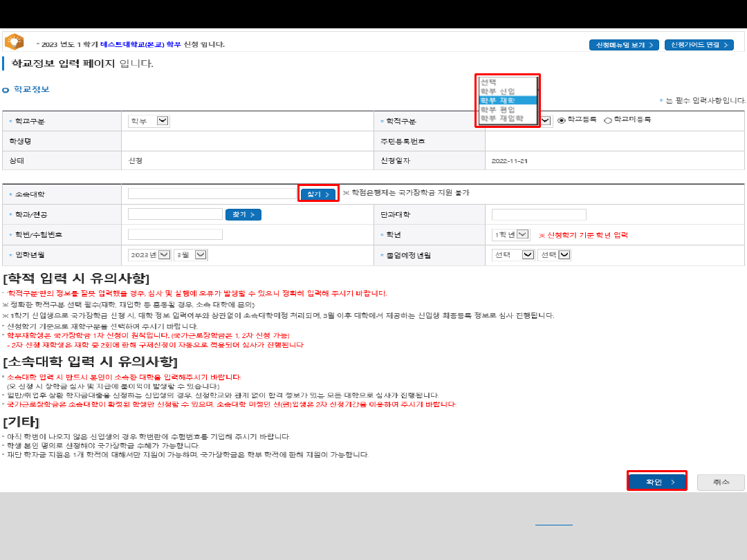Click 찾기 button next to 소속대학 field
The height and width of the screenshot is (560, 747).
(x=318, y=194)
